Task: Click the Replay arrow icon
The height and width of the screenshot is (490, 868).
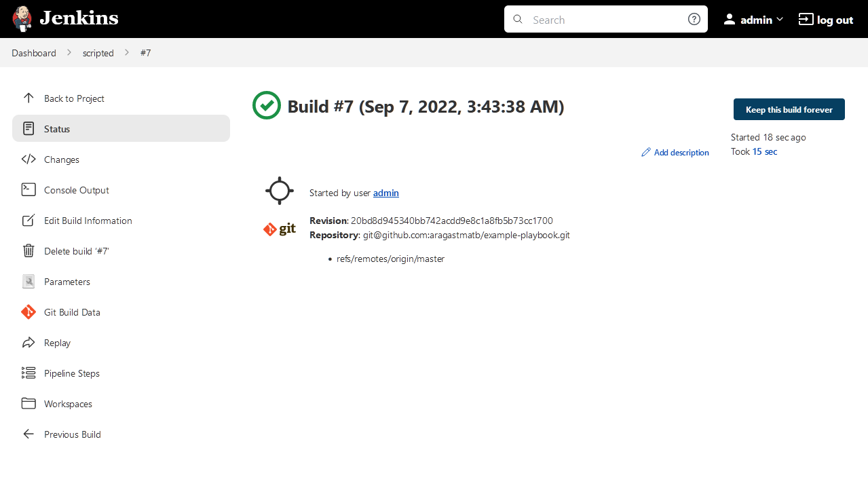Action: click(29, 343)
